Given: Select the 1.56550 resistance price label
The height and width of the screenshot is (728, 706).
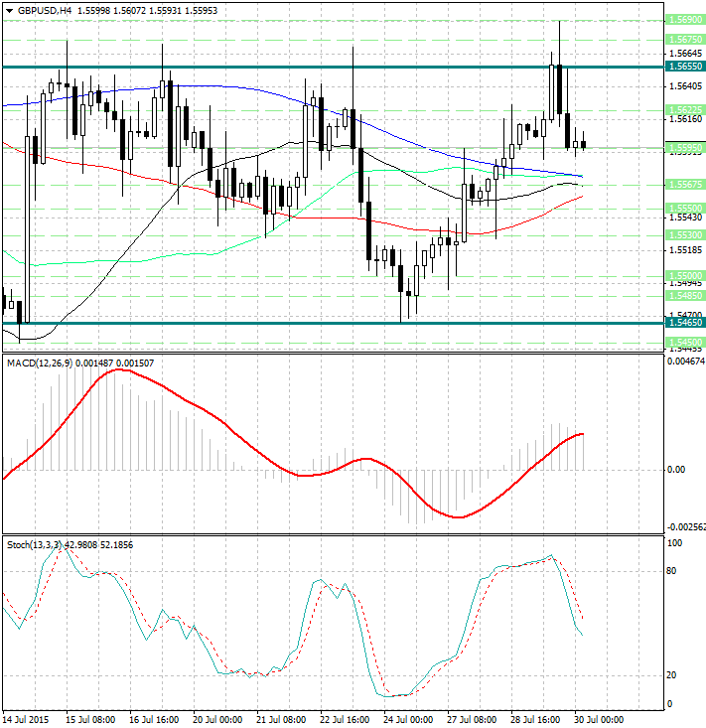Looking at the screenshot, I should coord(685,67).
